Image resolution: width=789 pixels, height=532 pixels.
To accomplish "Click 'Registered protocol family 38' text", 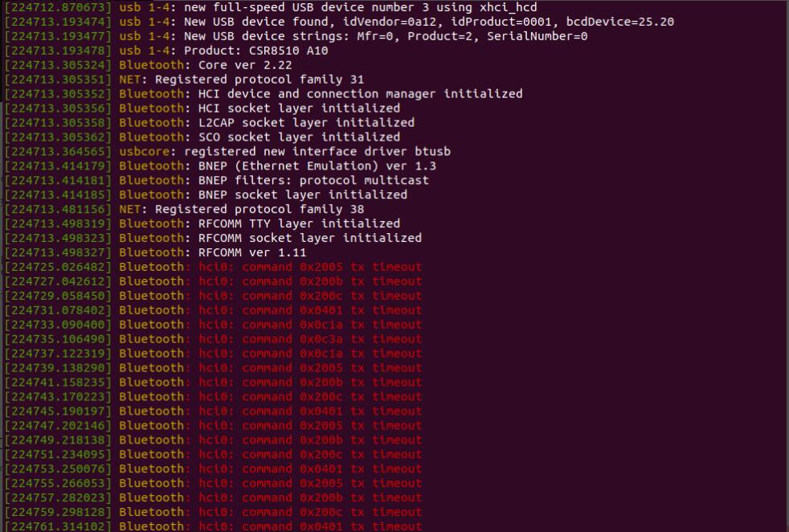I will (260, 209).
